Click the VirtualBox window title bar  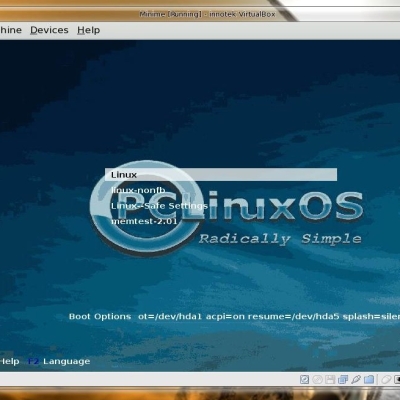[200, 14]
